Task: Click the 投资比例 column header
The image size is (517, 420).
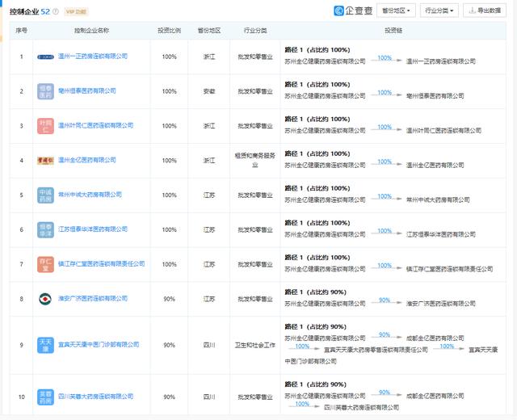Action: (x=169, y=31)
